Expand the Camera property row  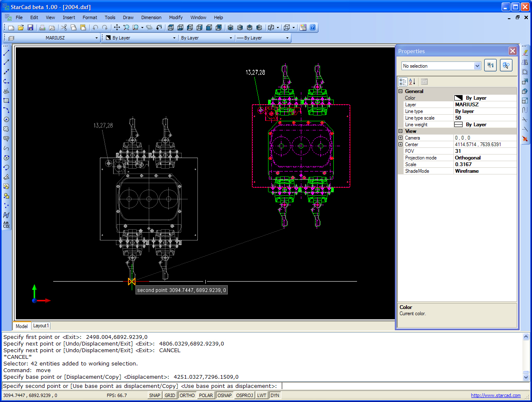[401, 138]
